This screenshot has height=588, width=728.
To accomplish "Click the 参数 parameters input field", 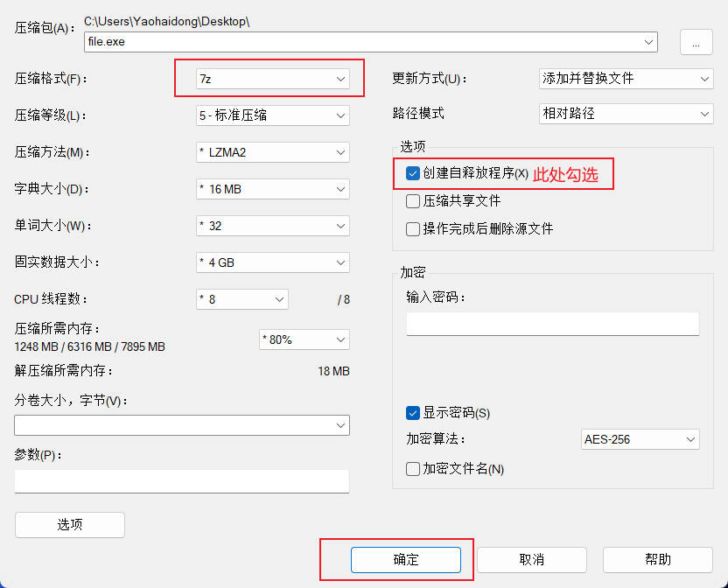I will [181, 481].
